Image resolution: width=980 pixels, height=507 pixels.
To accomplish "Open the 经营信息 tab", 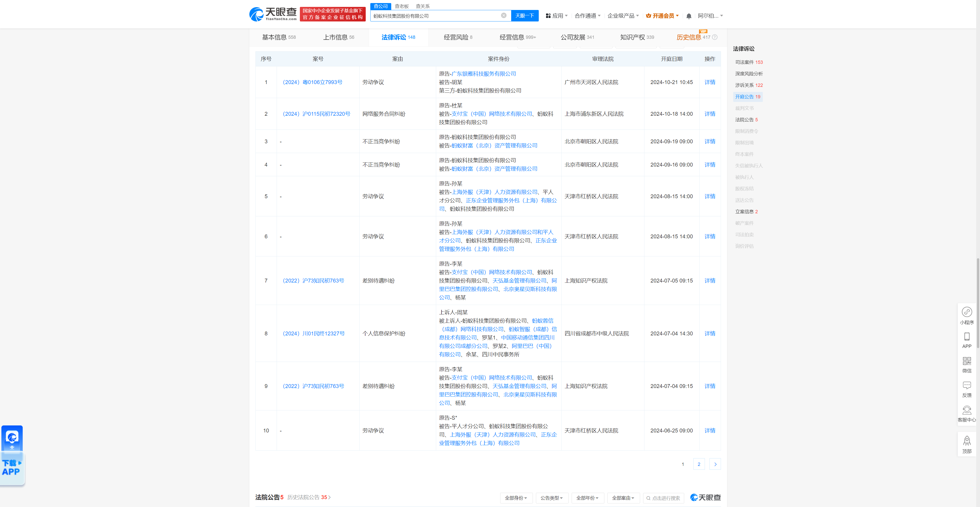I will (x=517, y=37).
